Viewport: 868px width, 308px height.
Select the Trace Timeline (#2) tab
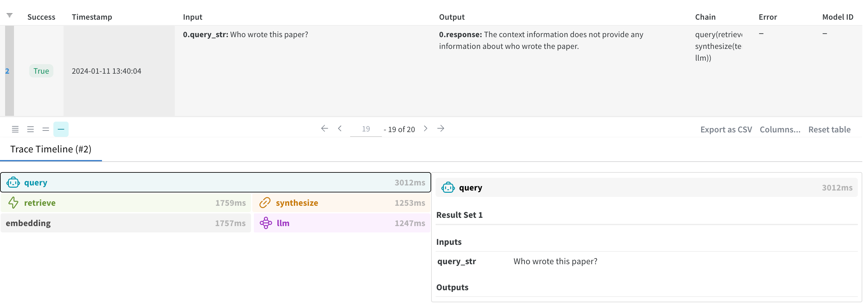click(51, 150)
